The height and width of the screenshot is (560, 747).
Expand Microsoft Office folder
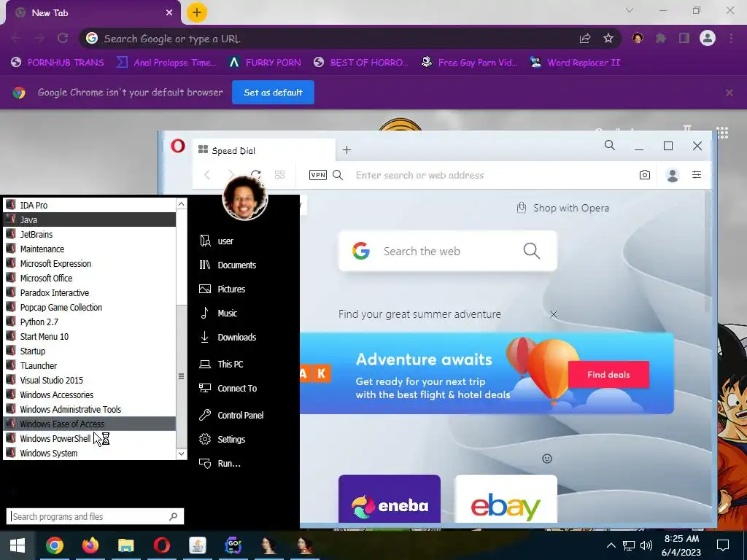(x=90, y=278)
